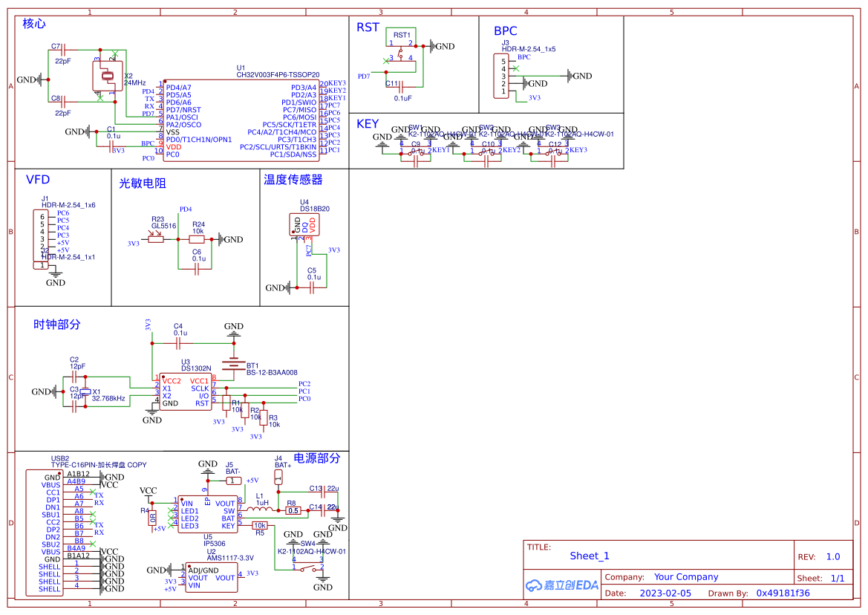This screenshot has width=868, height=615.
Task: Click the BPC section title
Action: click(506, 31)
